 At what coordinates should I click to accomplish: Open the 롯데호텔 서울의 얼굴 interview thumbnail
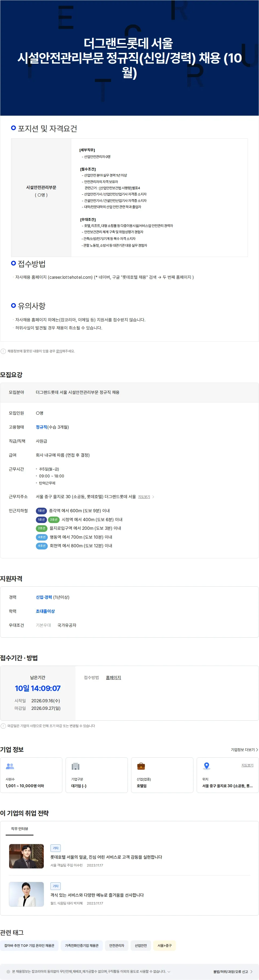(x=26, y=856)
